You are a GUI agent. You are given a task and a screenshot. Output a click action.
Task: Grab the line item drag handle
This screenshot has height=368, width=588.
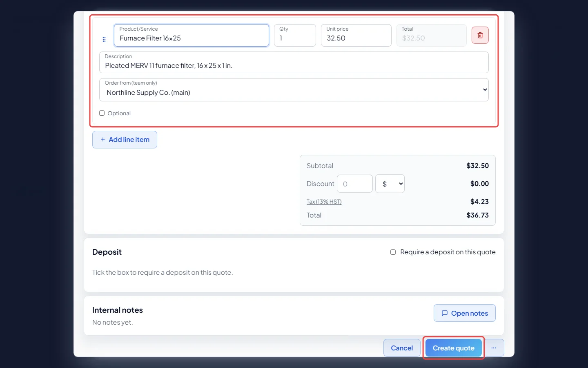pos(104,39)
